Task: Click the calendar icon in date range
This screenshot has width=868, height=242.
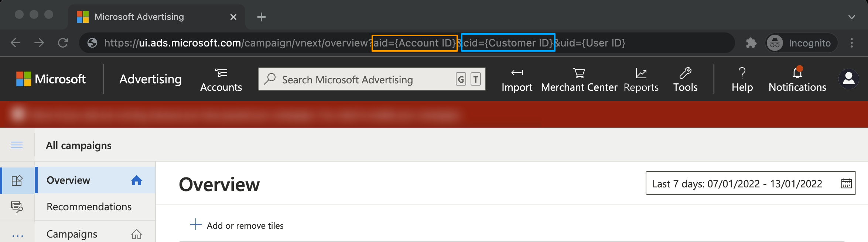Action: coord(846,183)
